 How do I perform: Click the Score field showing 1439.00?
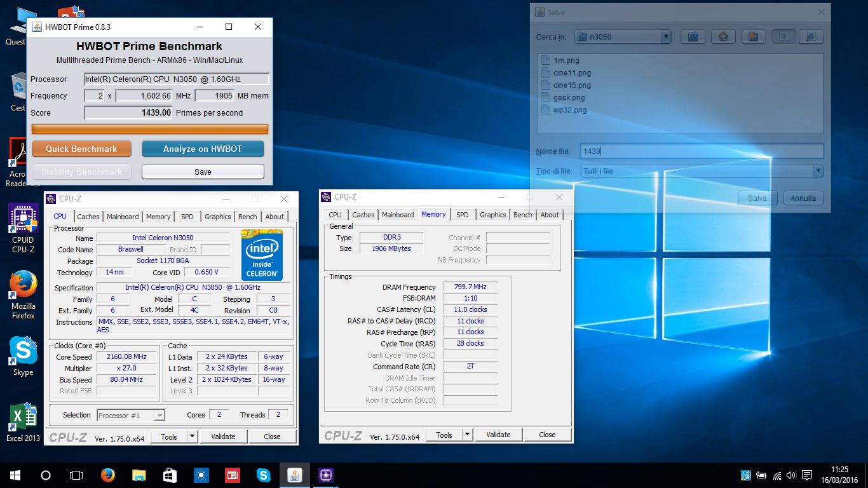tap(128, 112)
